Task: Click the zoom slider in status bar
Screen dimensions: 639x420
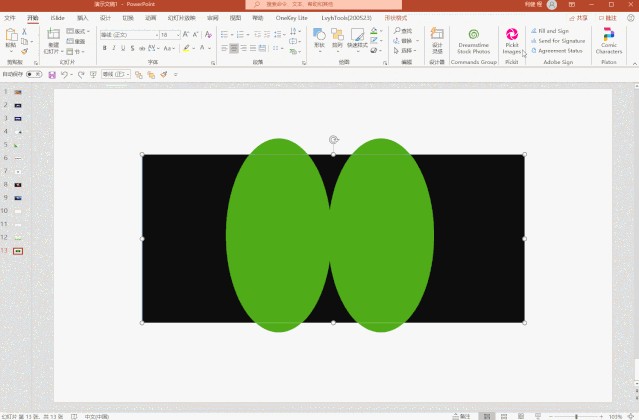Action: 576,416
